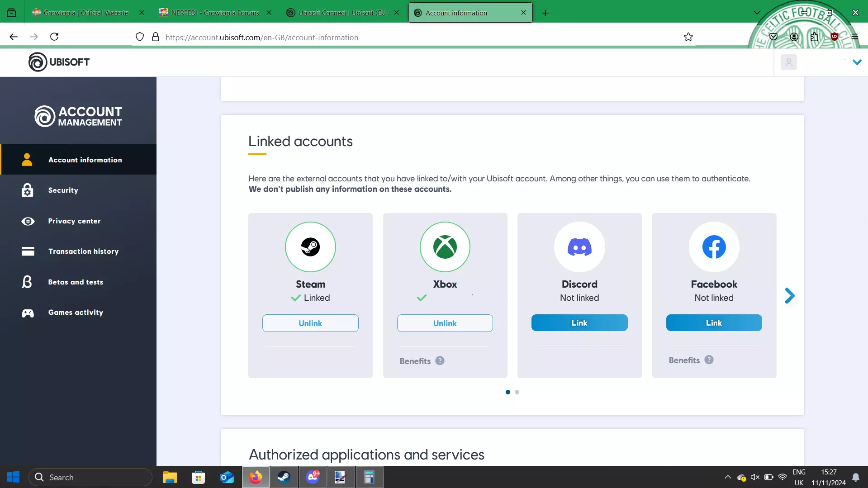Click the browser address bar URL
Viewport: 868px width, 488px height.
point(262,38)
